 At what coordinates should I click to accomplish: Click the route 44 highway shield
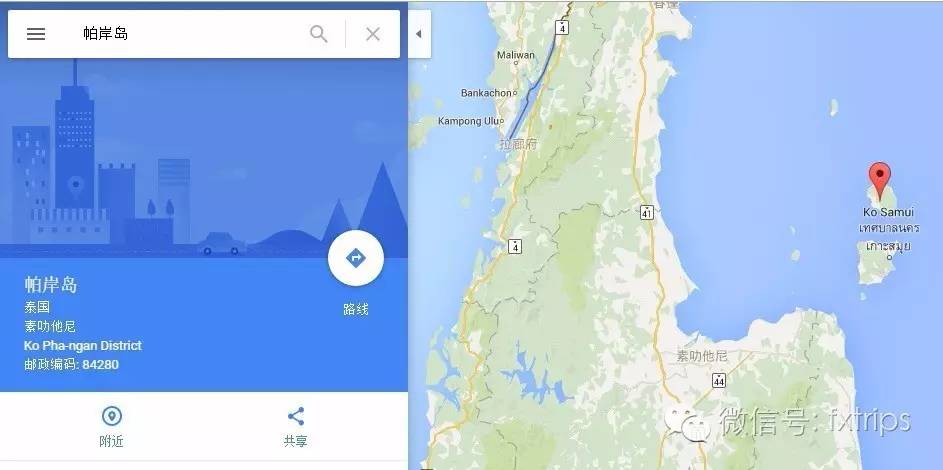click(x=719, y=380)
